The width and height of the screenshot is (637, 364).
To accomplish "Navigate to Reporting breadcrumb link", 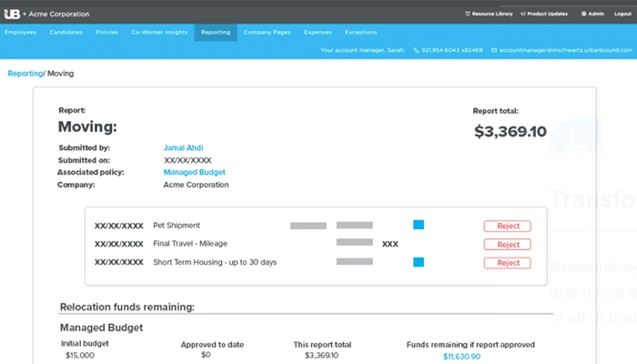I will click(25, 72).
